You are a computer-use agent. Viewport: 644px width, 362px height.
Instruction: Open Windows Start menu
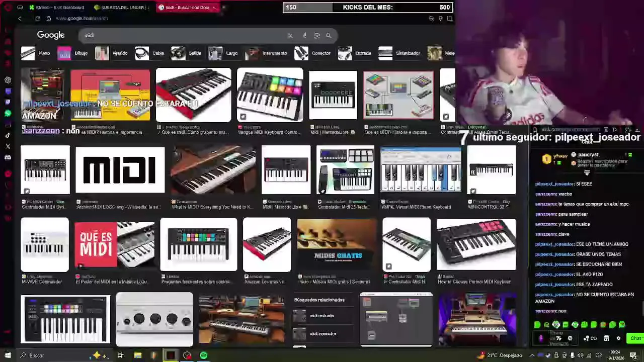pos(8,355)
